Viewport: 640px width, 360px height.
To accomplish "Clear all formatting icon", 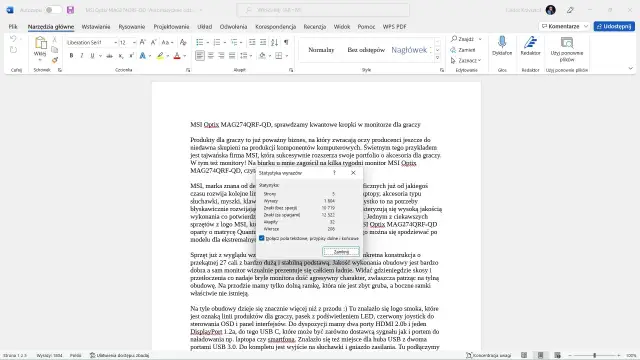I will tap(183, 42).
